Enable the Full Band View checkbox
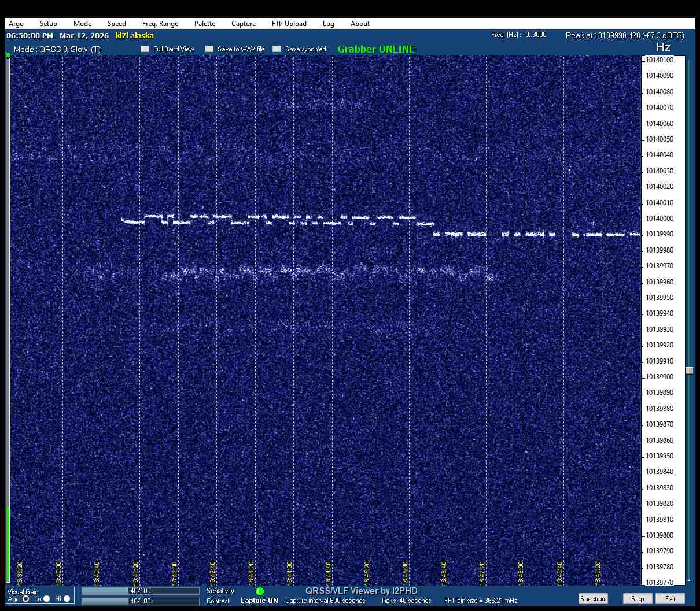This screenshot has height=611, width=700. 145,49
